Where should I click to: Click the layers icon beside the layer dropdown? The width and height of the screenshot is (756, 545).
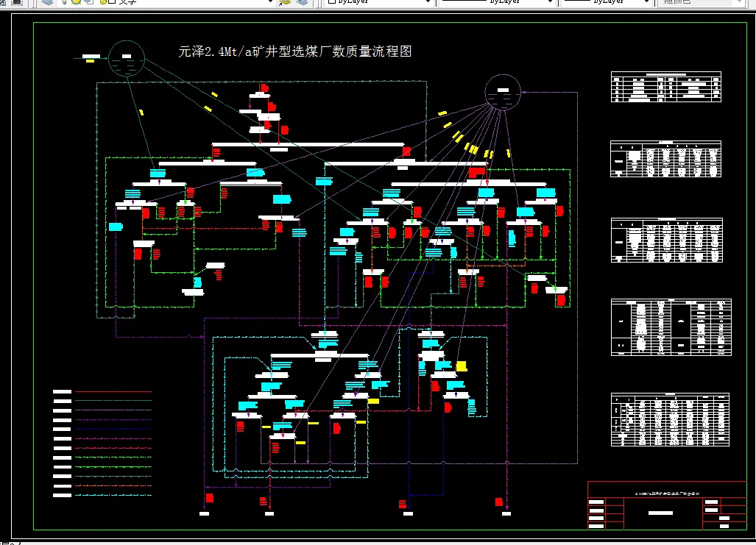pos(47,4)
